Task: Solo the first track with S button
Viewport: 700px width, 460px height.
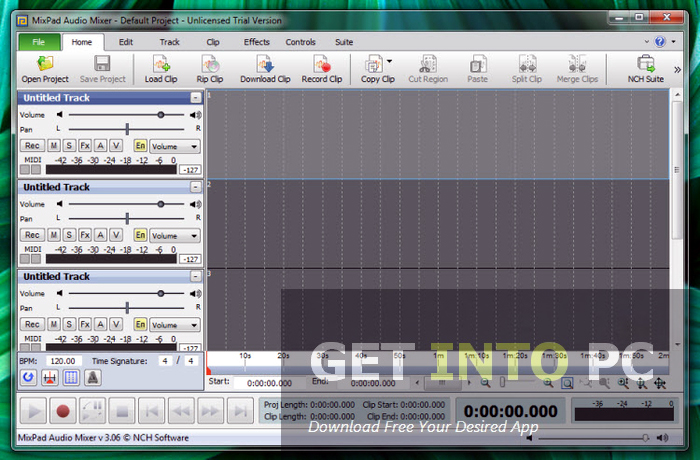Action: 69,146
